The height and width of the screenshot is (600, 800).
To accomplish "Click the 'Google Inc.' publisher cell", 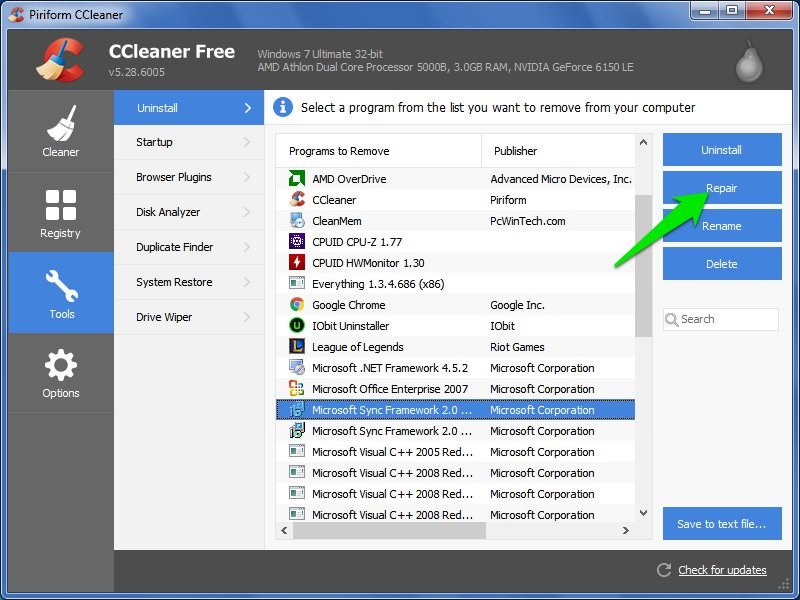I will [517, 305].
